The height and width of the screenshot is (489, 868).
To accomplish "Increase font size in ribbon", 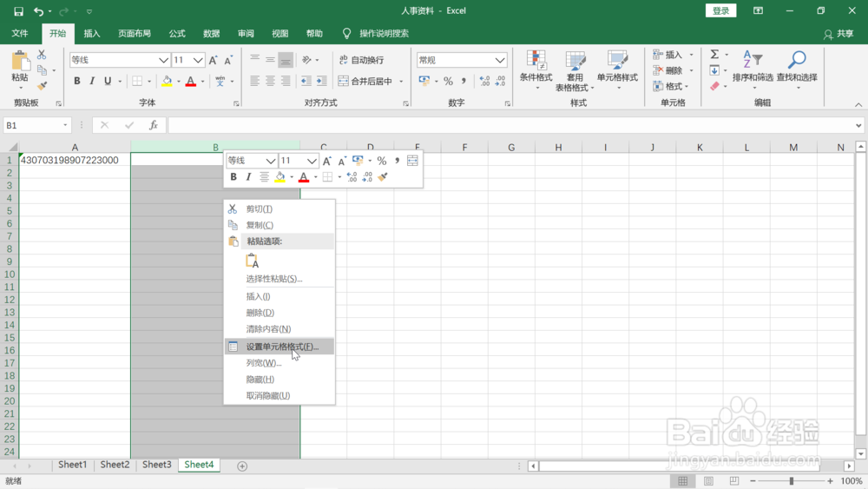I will click(214, 60).
